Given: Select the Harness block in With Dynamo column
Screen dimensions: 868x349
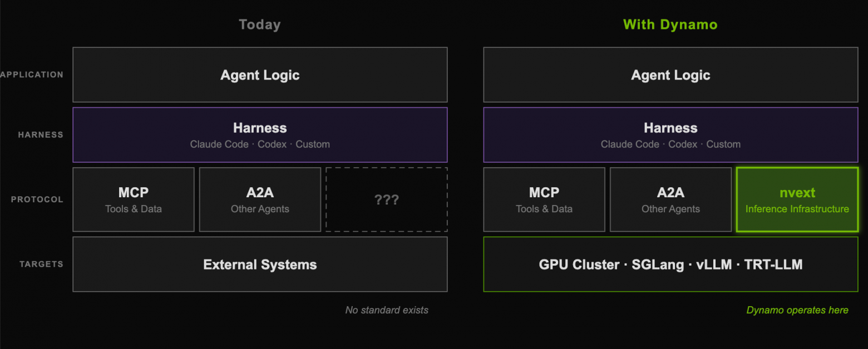Looking at the screenshot, I should tap(670, 135).
